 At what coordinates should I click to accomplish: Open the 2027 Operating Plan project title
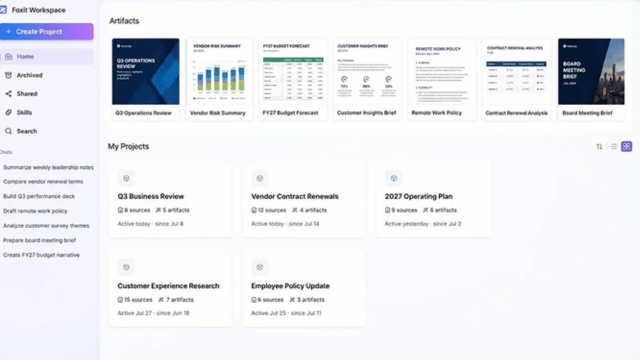tap(418, 196)
